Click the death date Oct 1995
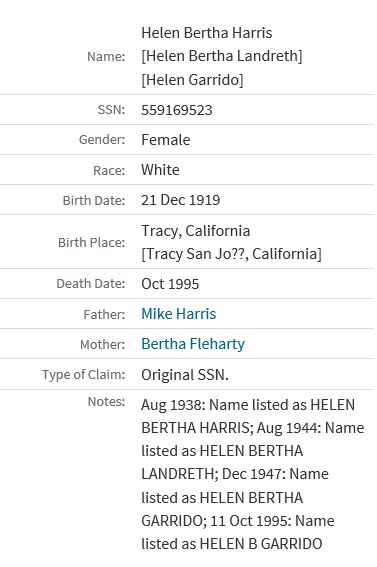The height and width of the screenshot is (567, 377). [x=170, y=284]
